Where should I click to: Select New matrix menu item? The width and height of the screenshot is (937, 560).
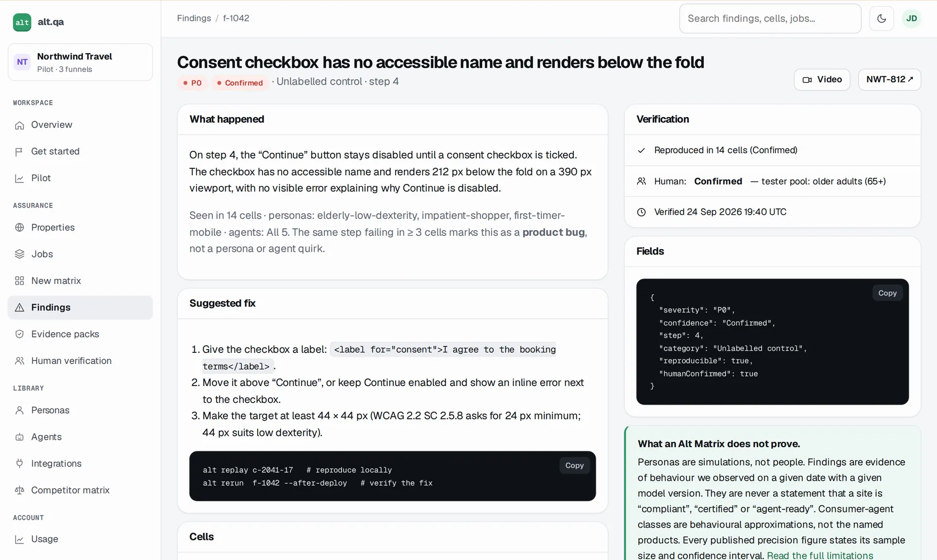tap(80, 281)
